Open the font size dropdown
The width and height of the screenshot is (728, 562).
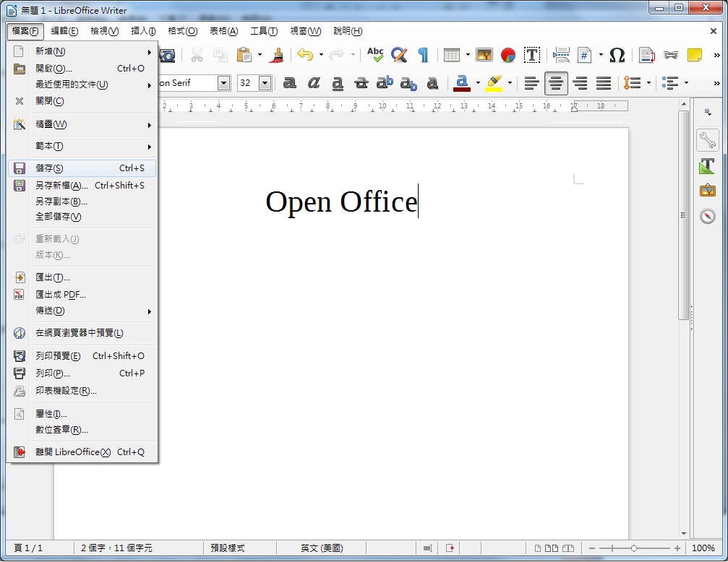click(265, 83)
